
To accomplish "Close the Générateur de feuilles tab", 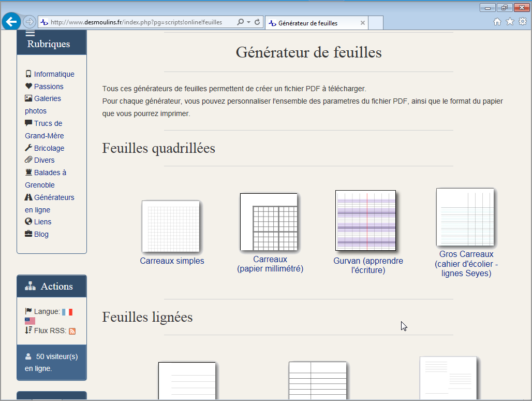I will pyautogui.click(x=362, y=23).
